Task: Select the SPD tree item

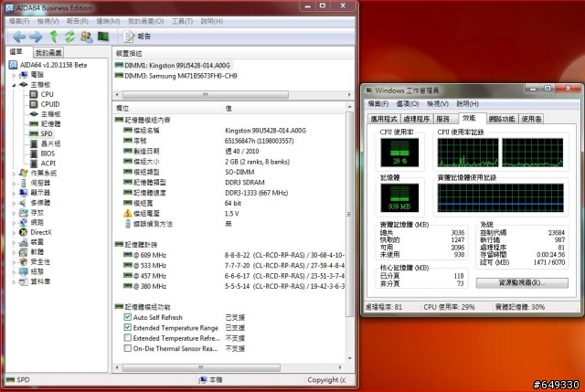Action: click(47, 133)
